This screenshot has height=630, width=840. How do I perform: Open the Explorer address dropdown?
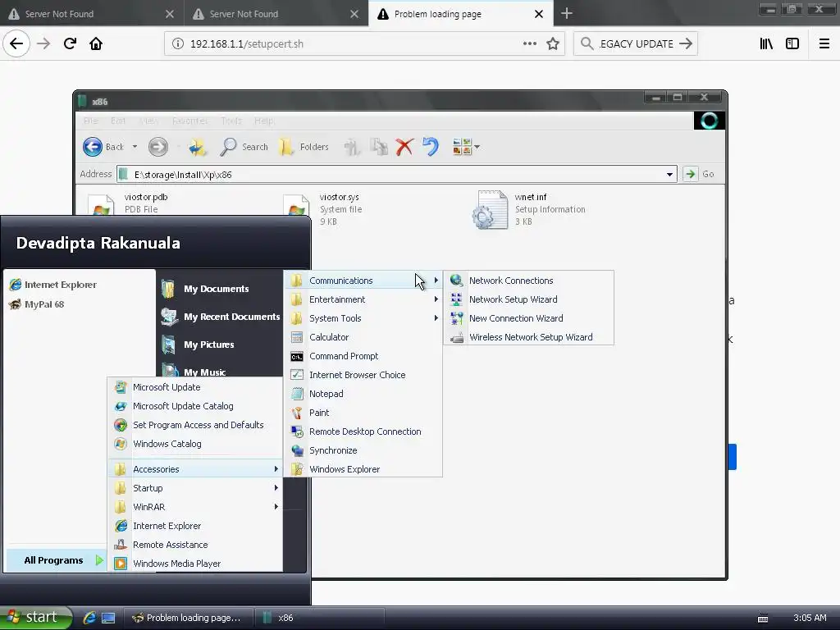tap(669, 174)
